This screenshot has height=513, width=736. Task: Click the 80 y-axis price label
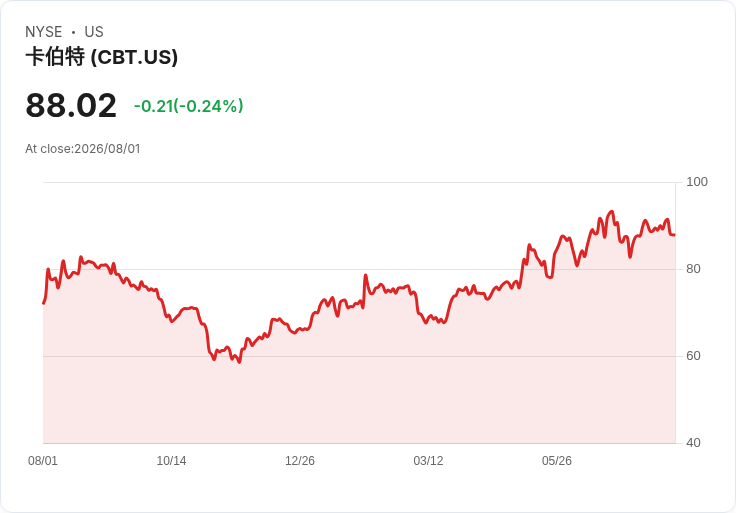(x=693, y=269)
